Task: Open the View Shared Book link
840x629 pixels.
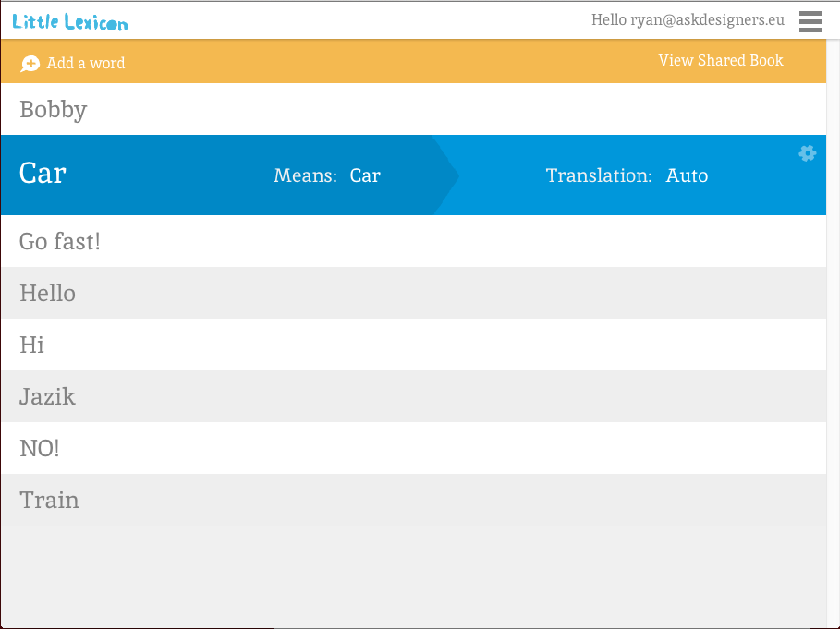Action: (721, 60)
